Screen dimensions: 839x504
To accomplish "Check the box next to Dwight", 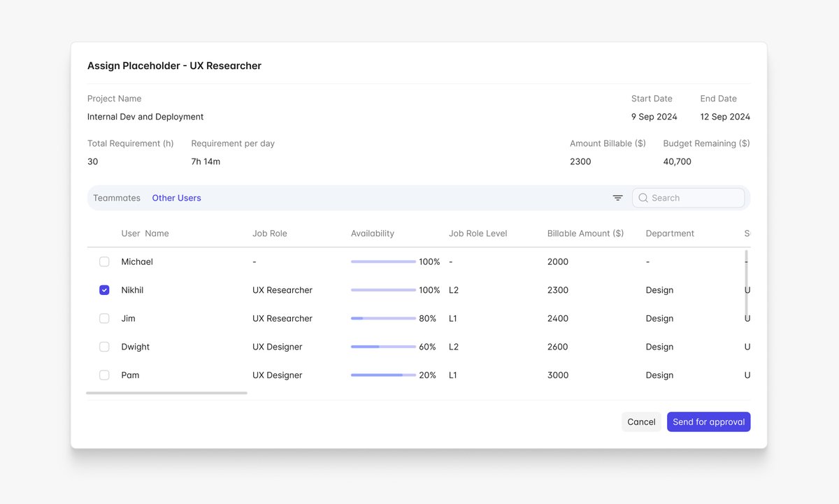I will (x=104, y=347).
